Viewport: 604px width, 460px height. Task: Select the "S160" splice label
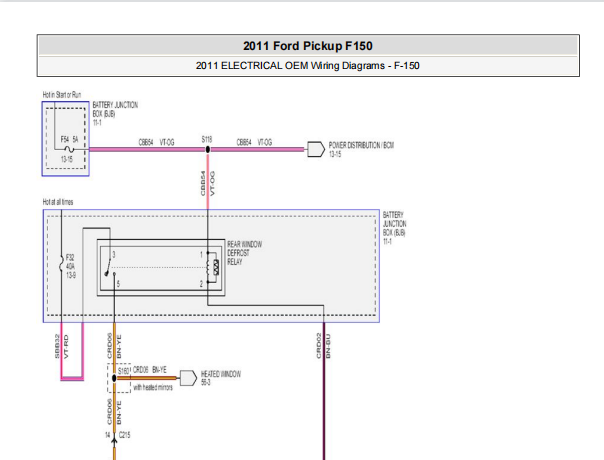(124, 371)
